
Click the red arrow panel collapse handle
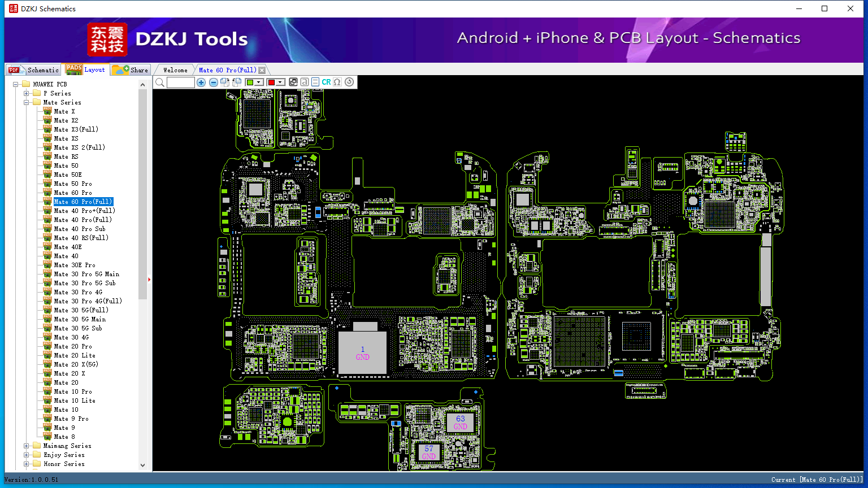pyautogui.click(x=149, y=280)
